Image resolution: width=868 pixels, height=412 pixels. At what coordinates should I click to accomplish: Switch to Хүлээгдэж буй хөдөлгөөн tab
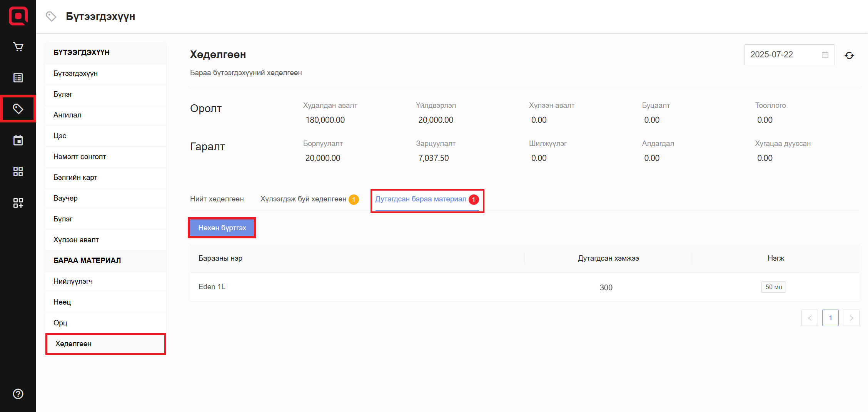pyautogui.click(x=303, y=199)
